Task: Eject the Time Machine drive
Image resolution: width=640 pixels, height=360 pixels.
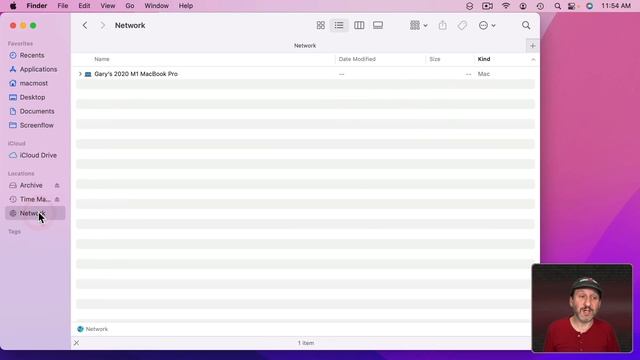Action: click(x=57, y=199)
